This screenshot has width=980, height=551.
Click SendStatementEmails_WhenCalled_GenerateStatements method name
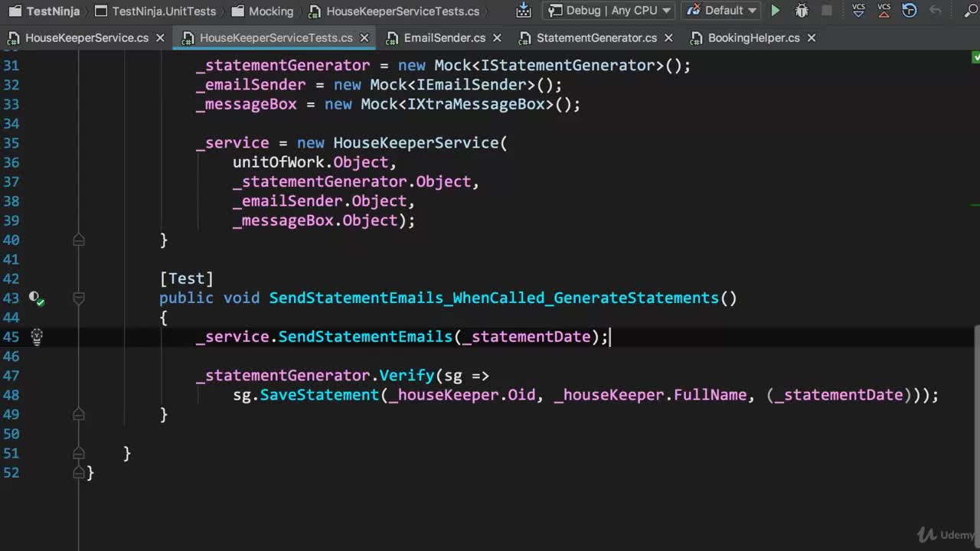tap(494, 298)
